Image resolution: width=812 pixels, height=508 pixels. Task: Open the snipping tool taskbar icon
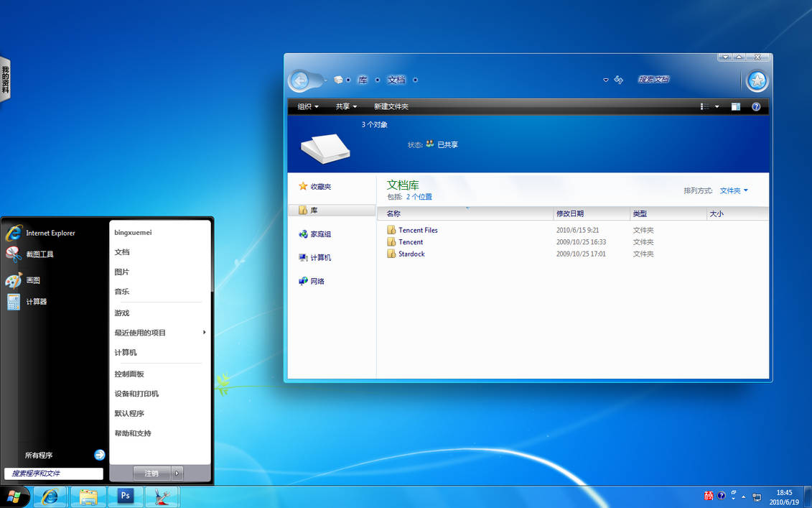pos(162,497)
